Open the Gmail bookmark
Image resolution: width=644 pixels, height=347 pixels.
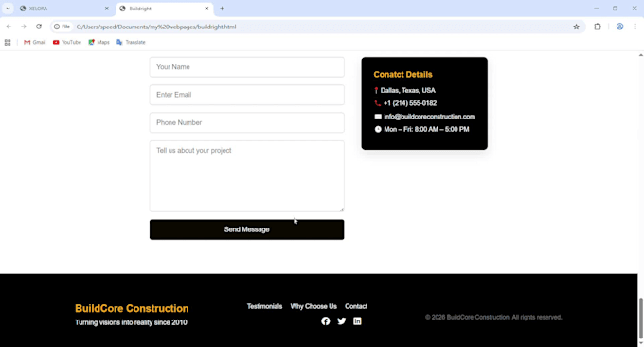pos(34,42)
